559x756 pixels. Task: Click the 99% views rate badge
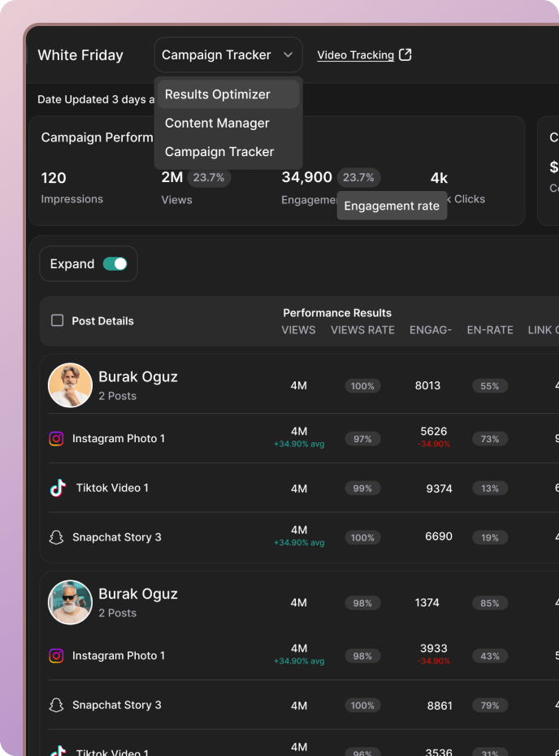point(362,489)
